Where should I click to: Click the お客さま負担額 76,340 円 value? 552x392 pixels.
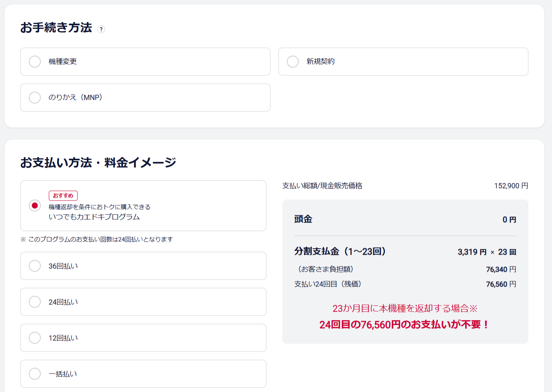click(501, 269)
